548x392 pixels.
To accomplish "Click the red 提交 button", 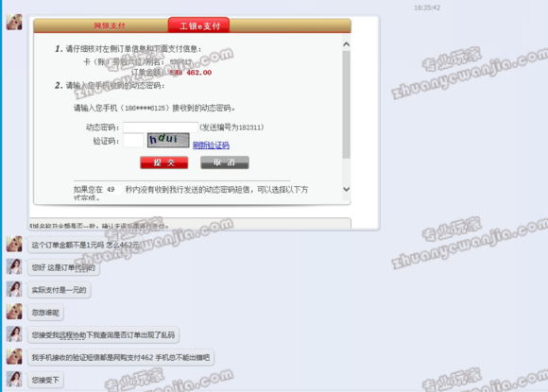I will 163,162.
